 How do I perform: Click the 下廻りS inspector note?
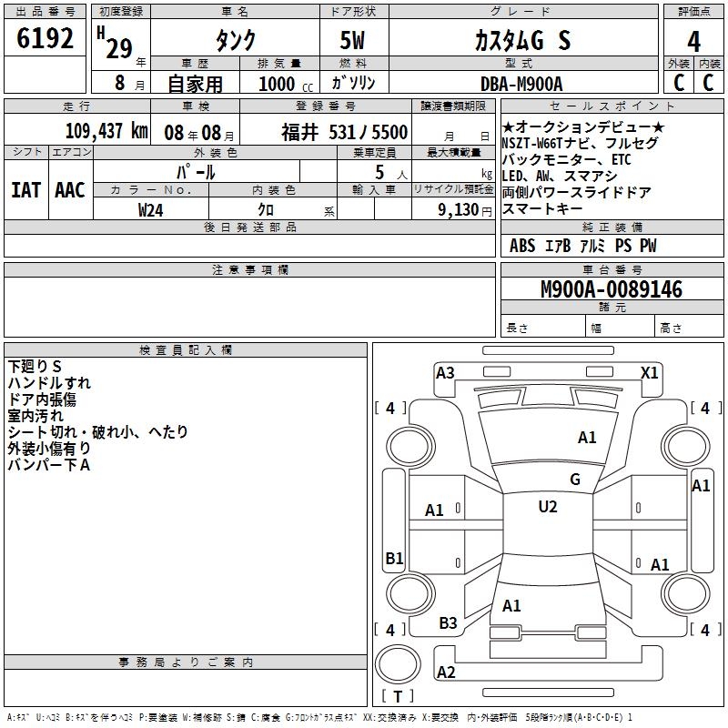35,367
